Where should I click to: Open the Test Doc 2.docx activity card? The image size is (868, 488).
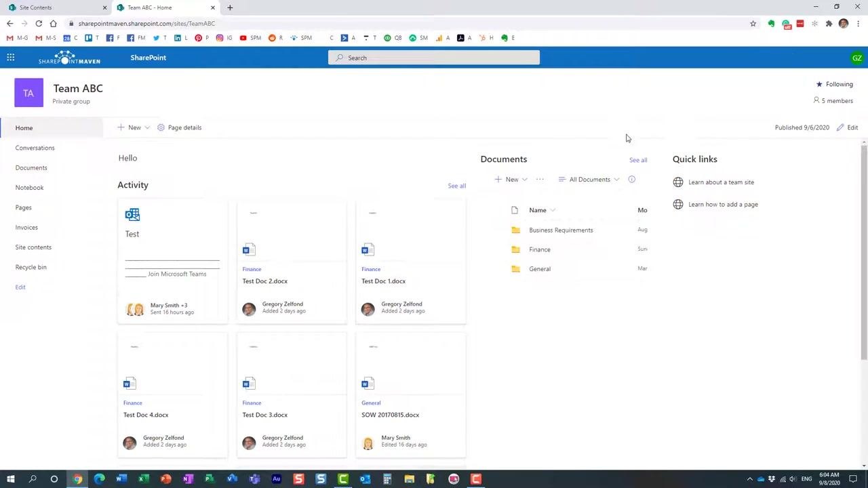click(292, 261)
